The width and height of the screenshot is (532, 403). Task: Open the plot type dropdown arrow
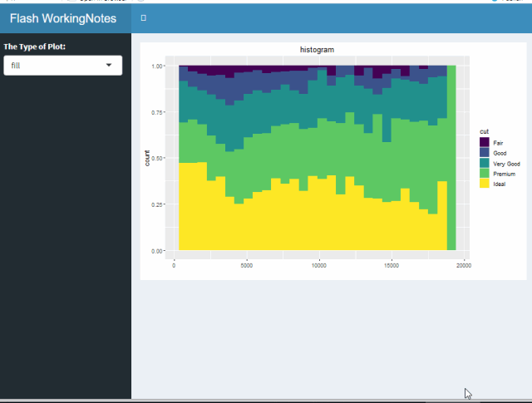point(109,65)
